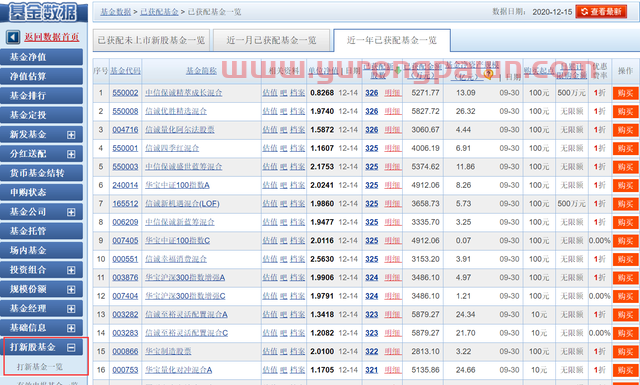Screen dimensions: 640x385
Task: Expand the 规模份额 plus icon
Action: pos(71,289)
